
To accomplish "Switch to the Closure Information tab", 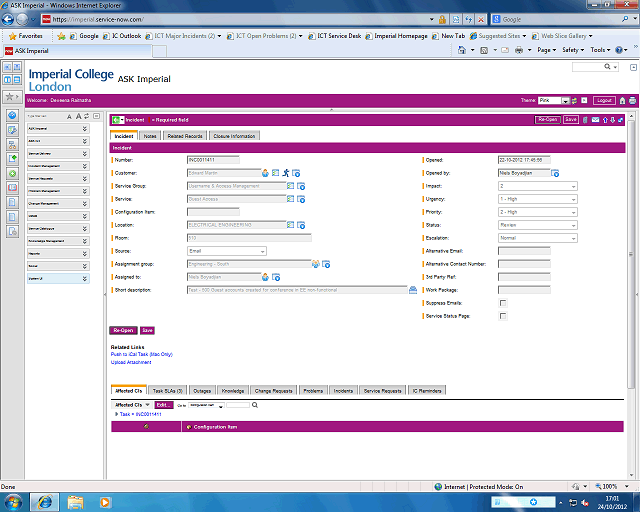I will 235,136.
